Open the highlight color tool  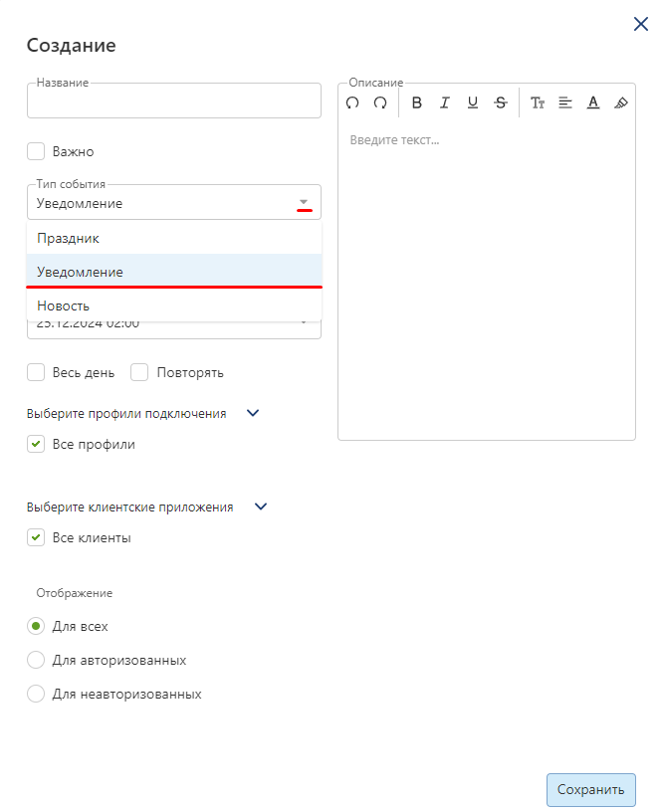(x=621, y=103)
